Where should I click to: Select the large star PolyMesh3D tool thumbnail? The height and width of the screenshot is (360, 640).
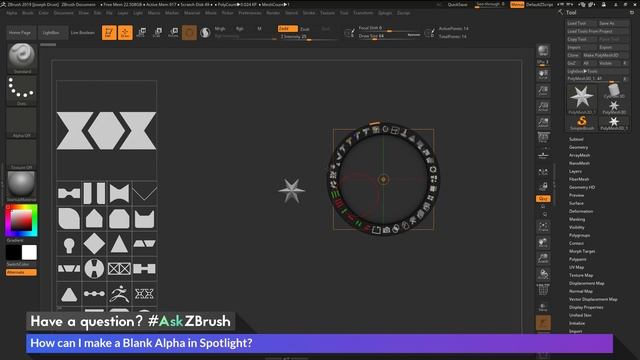click(582, 98)
